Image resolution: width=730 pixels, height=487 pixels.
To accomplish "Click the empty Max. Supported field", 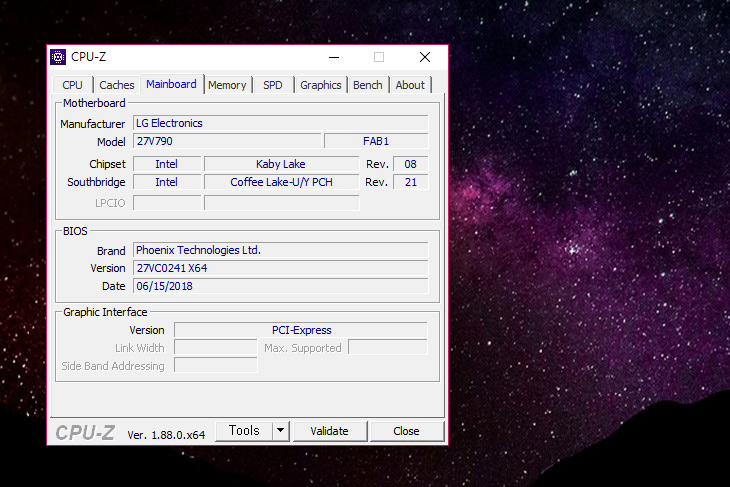I will coord(388,347).
